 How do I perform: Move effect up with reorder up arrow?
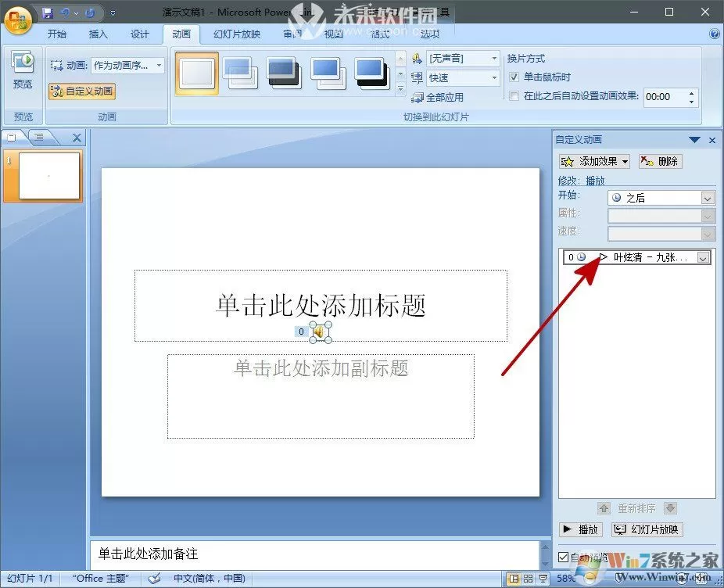(x=604, y=508)
